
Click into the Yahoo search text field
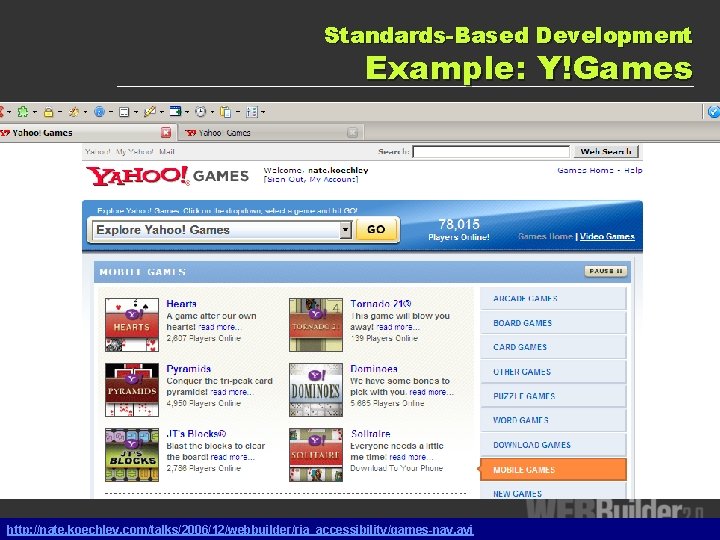(491, 152)
